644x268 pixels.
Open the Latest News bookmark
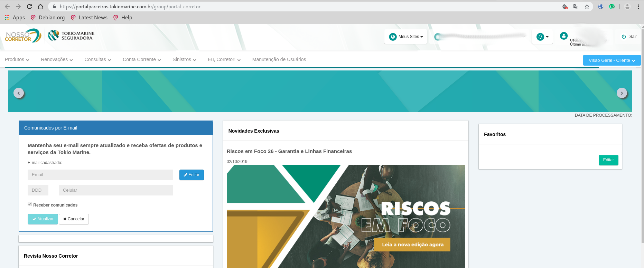click(x=89, y=18)
